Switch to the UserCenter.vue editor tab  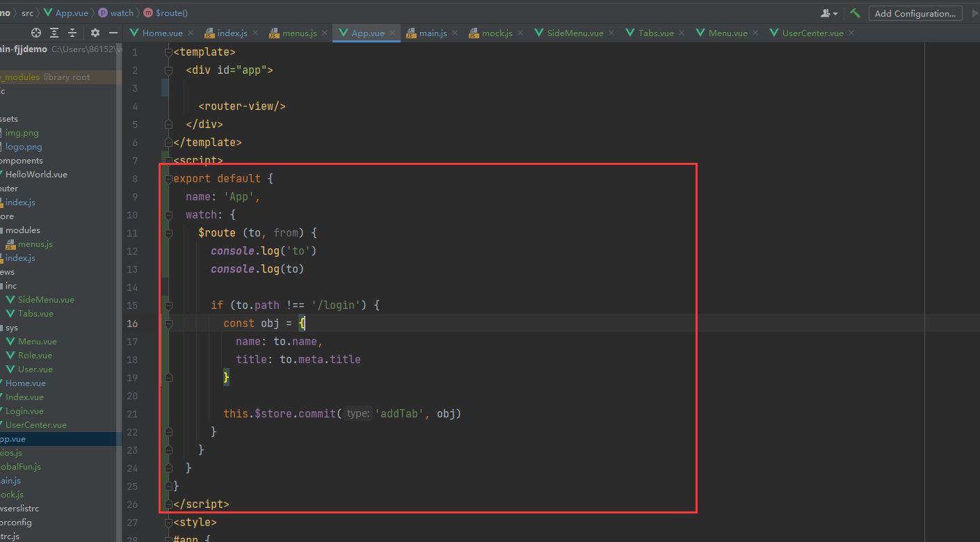point(812,33)
